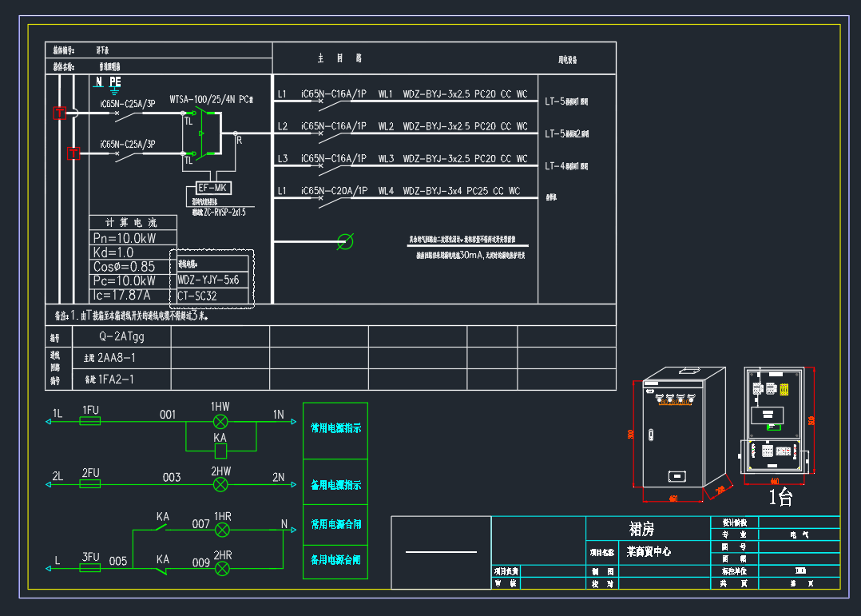
Task: Click the 3FU fuse symbol
Action: (91, 568)
